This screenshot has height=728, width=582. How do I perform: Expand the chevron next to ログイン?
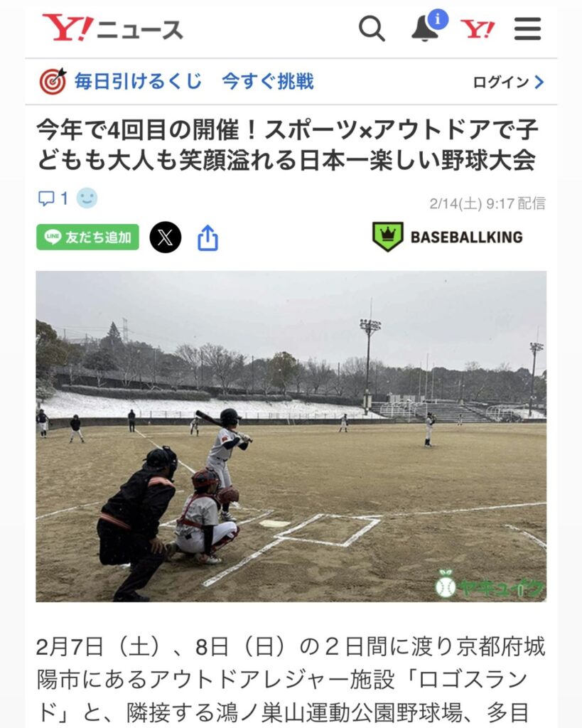[539, 82]
